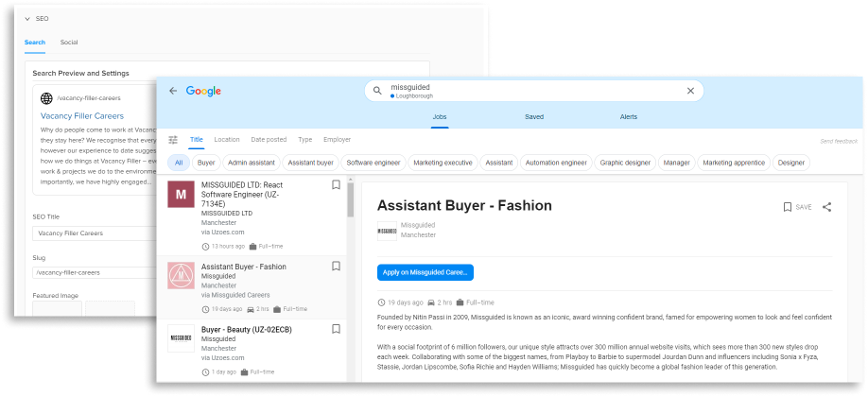The width and height of the screenshot is (868, 397).
Task: Filter by Software engineer chip
Action: pos(373,163)
